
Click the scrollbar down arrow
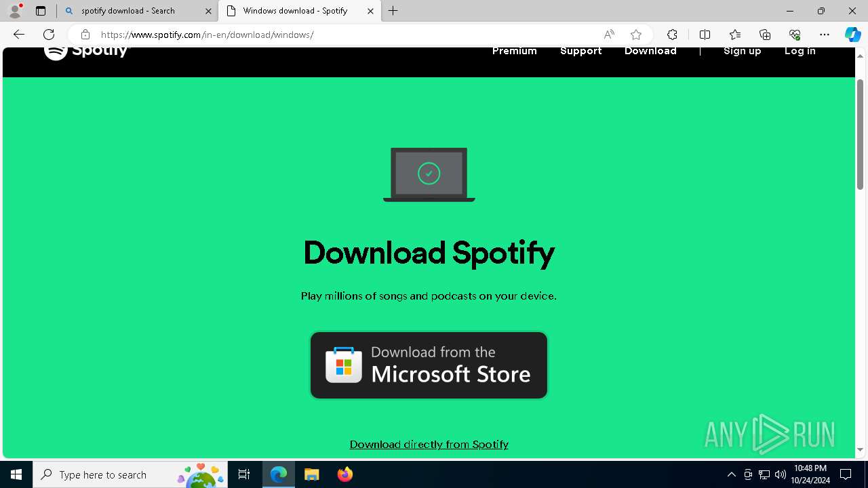[x=861, y=450]
